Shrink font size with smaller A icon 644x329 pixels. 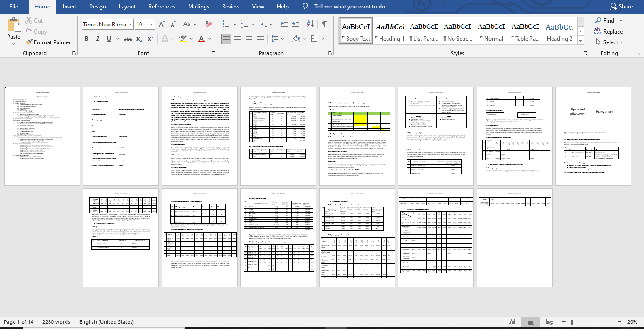(x=173, y=25)
